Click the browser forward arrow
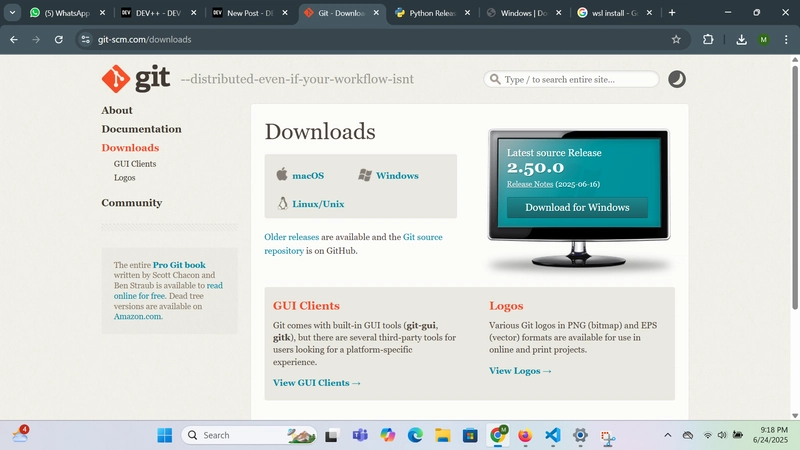The image size is (800, 450). pos(36,39)
